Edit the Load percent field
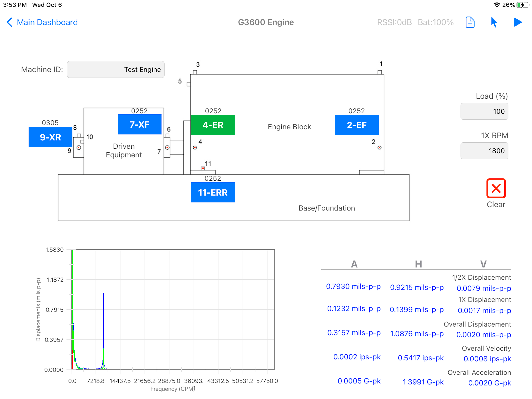 point(484,111)
